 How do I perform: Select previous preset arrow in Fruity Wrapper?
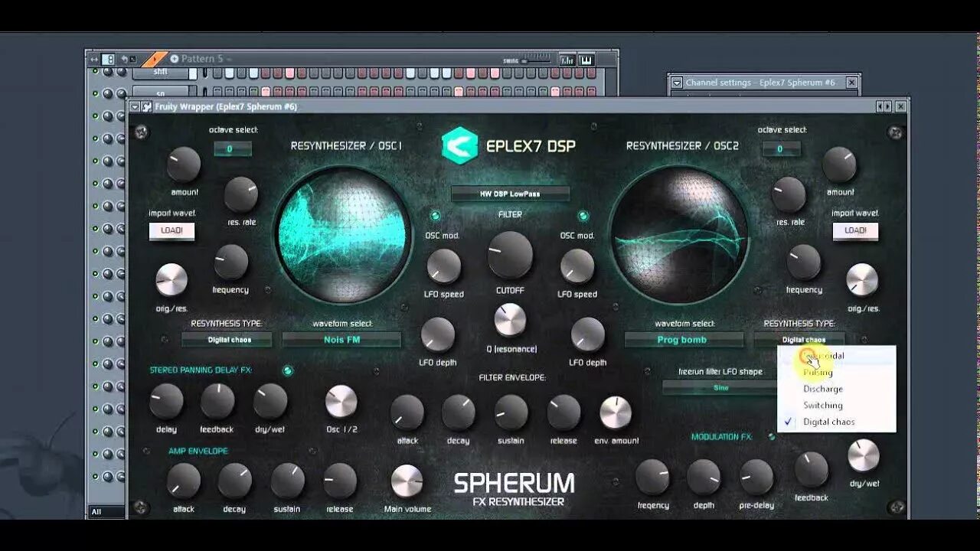point(881,107)
